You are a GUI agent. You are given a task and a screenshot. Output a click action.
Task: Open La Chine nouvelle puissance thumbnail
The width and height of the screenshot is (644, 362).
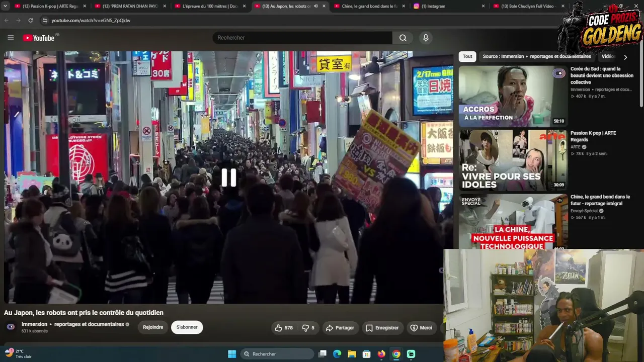click(x=513, y=221)
